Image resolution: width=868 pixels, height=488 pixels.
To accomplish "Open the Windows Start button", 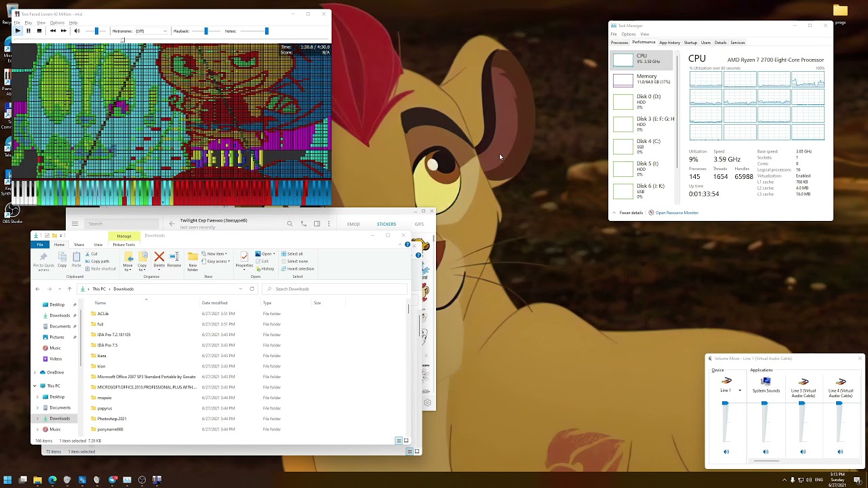I will 7,480.
